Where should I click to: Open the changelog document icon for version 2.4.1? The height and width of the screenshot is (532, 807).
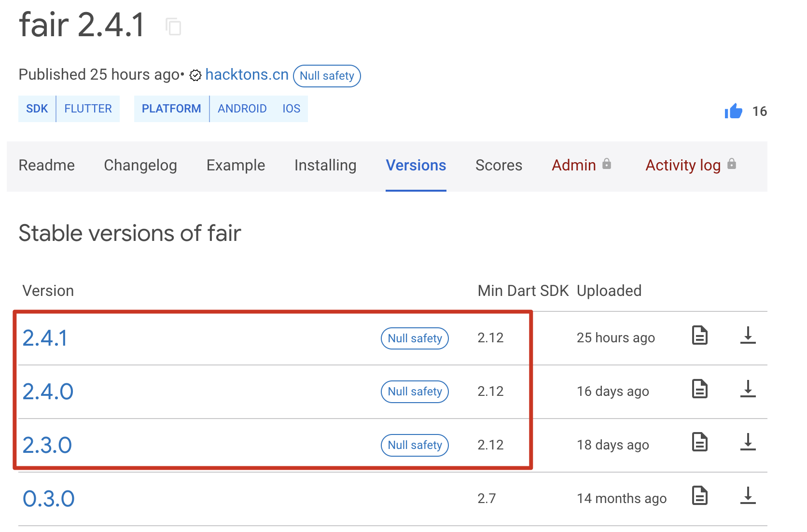700,335
